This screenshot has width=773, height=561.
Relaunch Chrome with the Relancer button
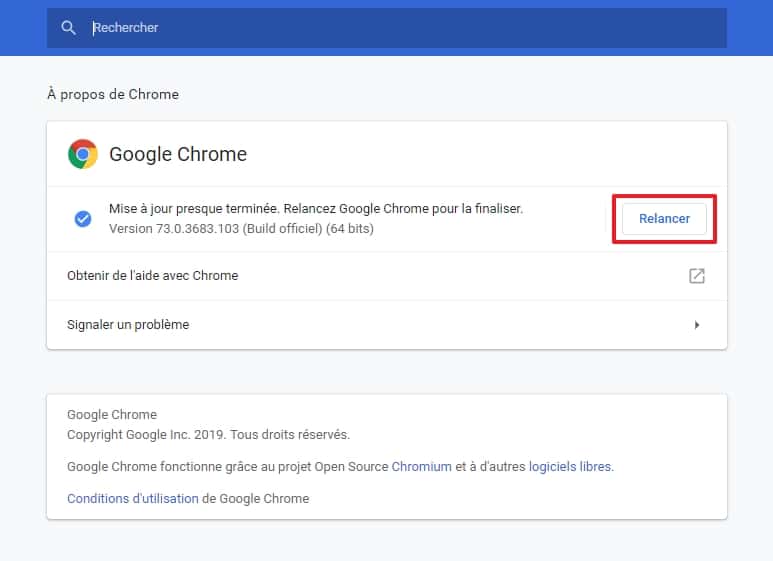[664, 218]
